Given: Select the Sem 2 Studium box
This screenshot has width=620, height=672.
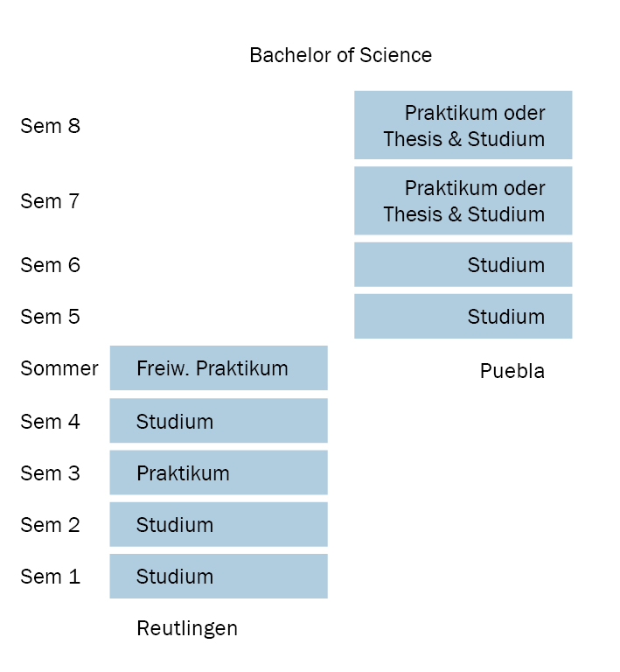Looking at the screenshot, I should pos(219,524).
